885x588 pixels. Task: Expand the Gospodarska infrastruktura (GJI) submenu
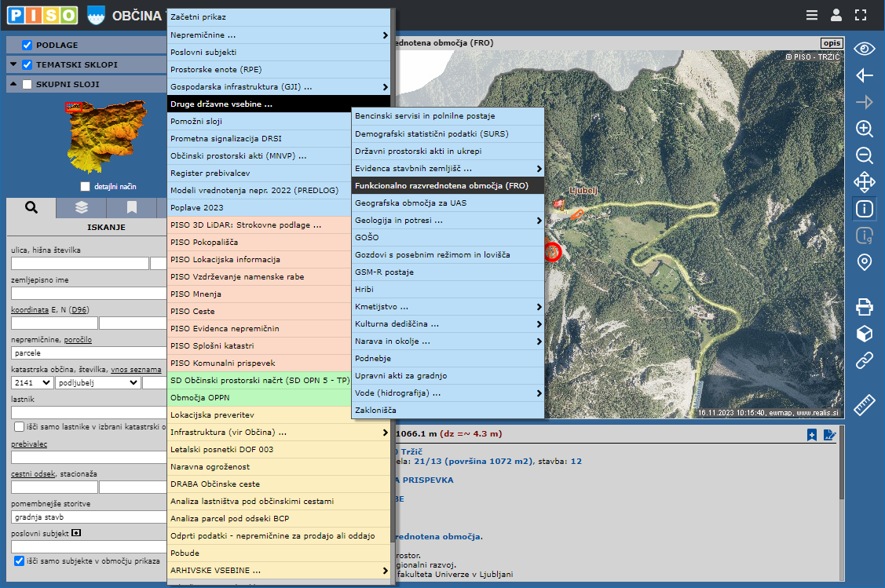(x=279, y=86)
